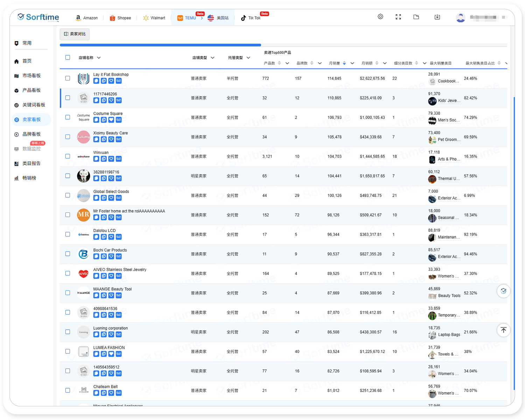Check the Lay it Flat Bookshop checkbox

coord(68,78)
